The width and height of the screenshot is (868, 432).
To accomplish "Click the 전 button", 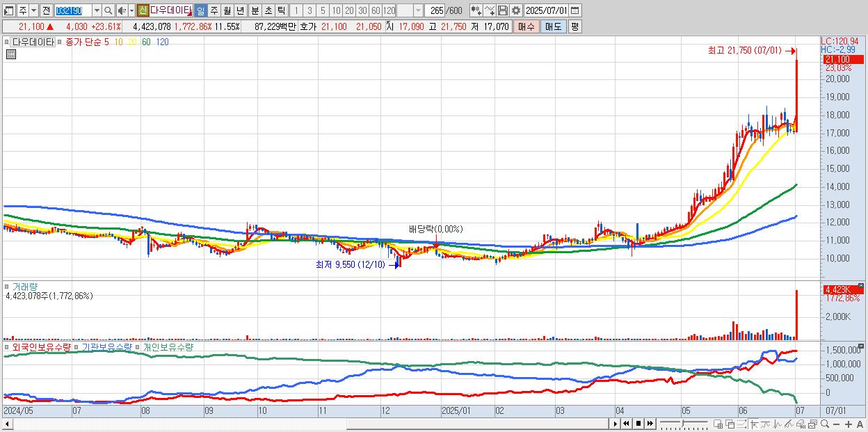I will (x=46, y=10).
